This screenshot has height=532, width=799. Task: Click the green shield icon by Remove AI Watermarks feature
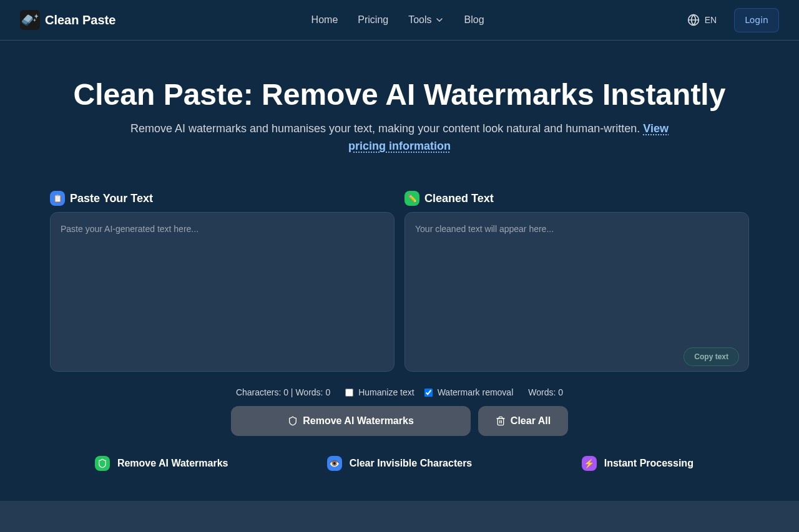(x=102, y=463)
